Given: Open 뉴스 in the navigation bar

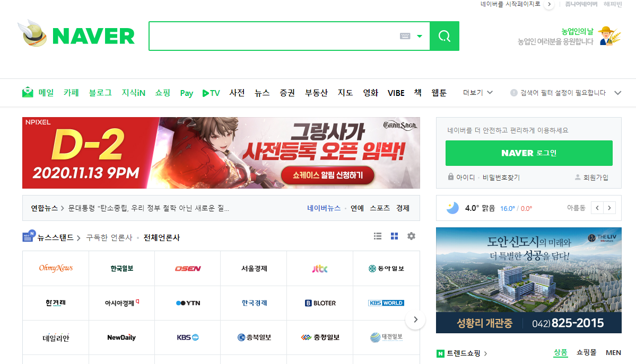Looking at the screenshot, I should 262,93.
